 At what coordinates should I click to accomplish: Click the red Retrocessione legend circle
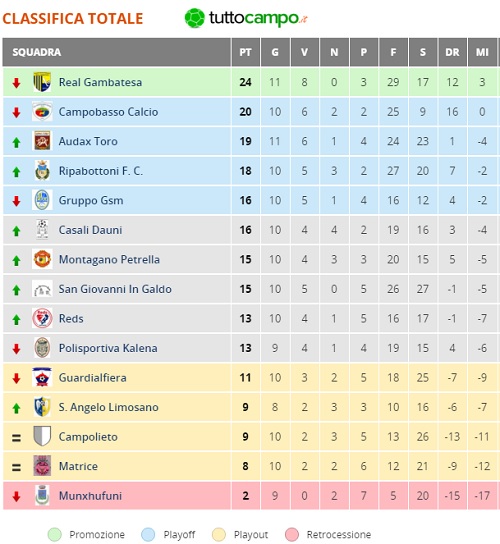pyautogui.click(x=292, y=535)
